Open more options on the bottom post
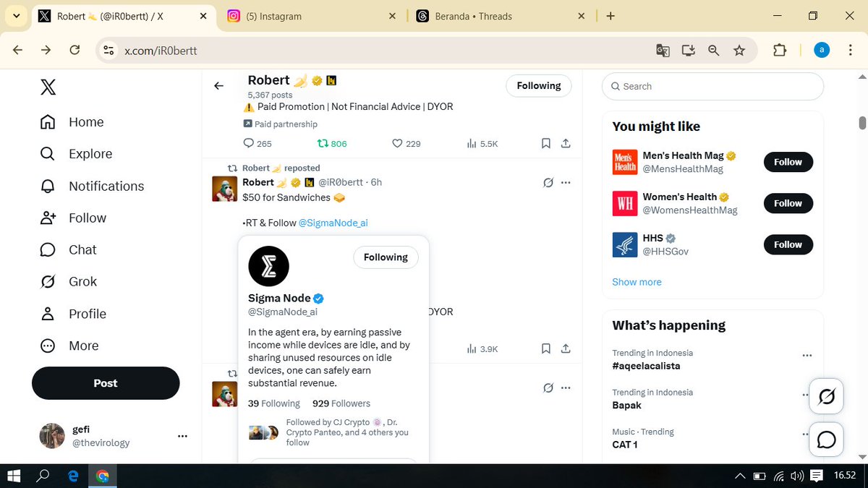This screenshot has width=868, height=488. (x=566, y=388)
